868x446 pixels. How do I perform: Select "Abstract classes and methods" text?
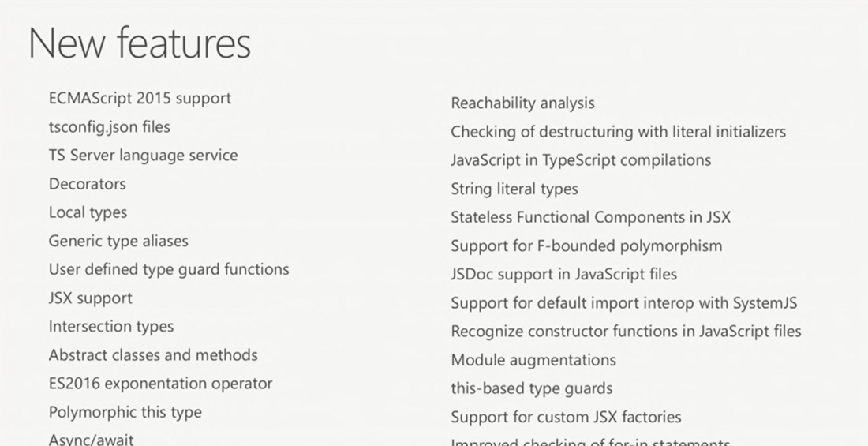click(x=153, y=355)
